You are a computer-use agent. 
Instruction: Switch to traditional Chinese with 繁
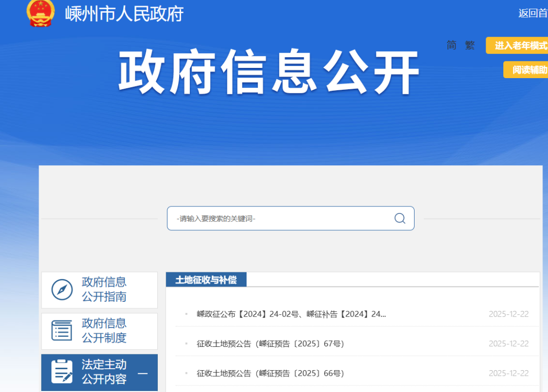coord(469,45)
